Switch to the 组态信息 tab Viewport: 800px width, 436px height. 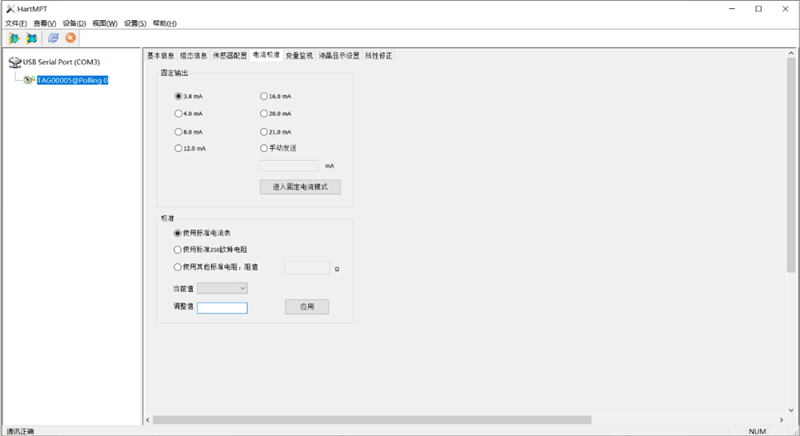[x=193, y=56]
